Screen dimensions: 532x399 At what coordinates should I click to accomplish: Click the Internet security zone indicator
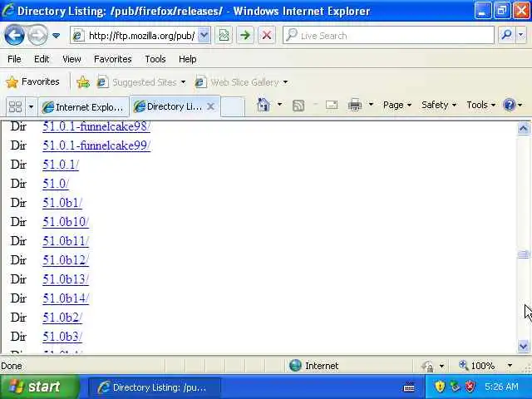(x=314, y=366)
